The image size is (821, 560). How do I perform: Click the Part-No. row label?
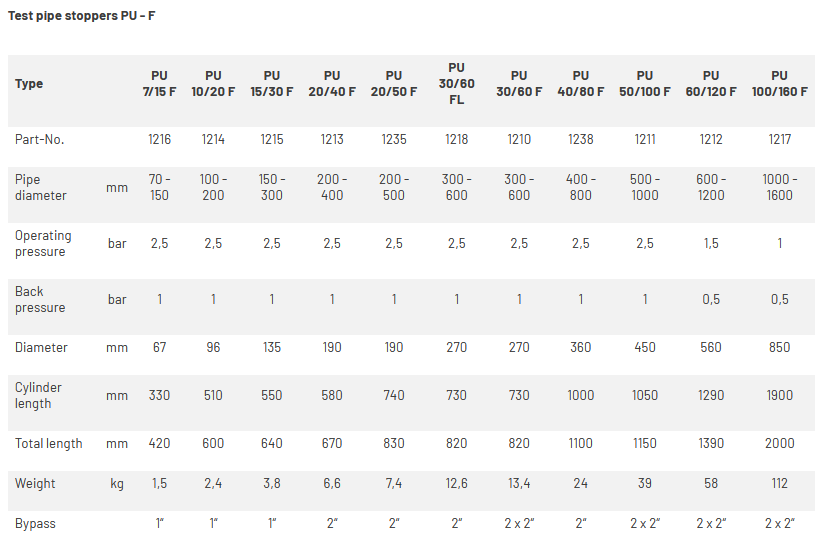pos(40,139)
